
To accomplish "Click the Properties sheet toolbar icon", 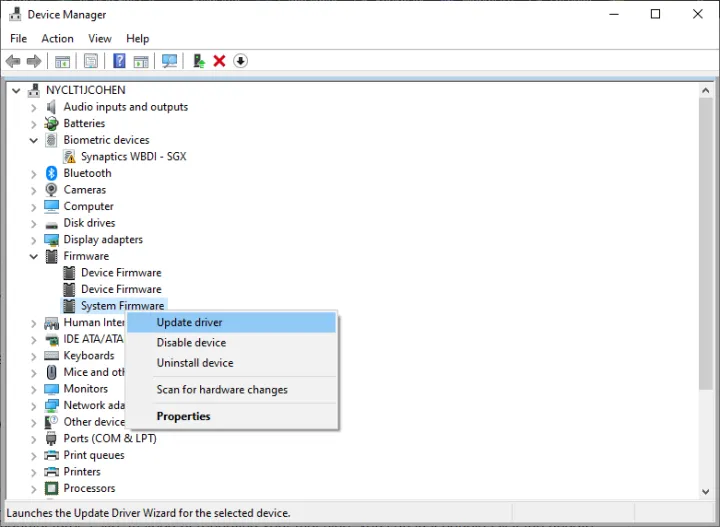I will coord(91,61).
